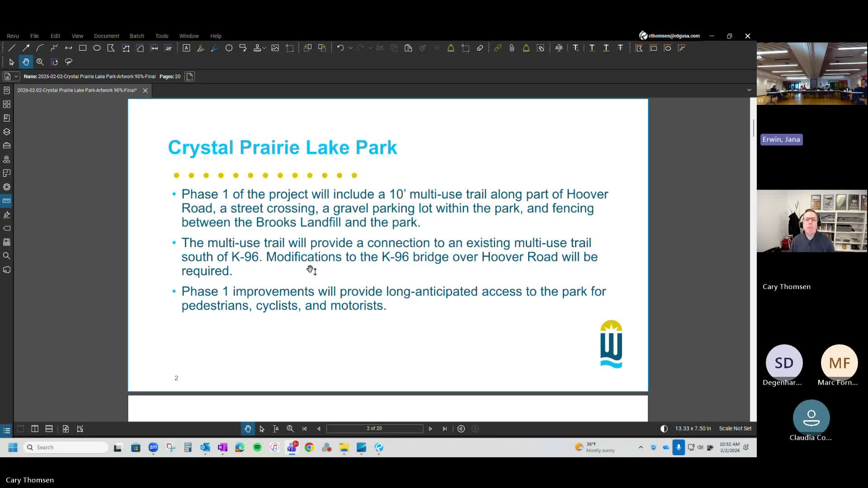This screenshot has width=868, height=488.
Task: Select the Text Box markup tool
Action: 187,48
